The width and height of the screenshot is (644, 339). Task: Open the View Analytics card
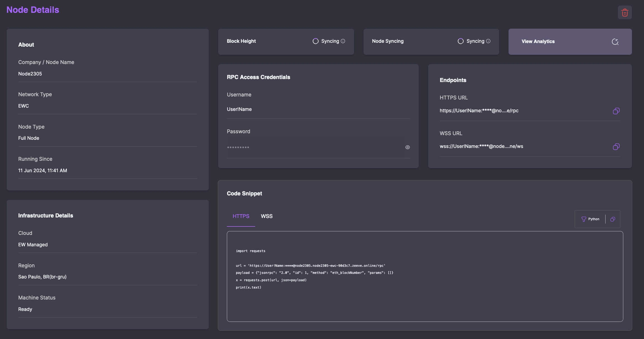[x=538, y=42]
